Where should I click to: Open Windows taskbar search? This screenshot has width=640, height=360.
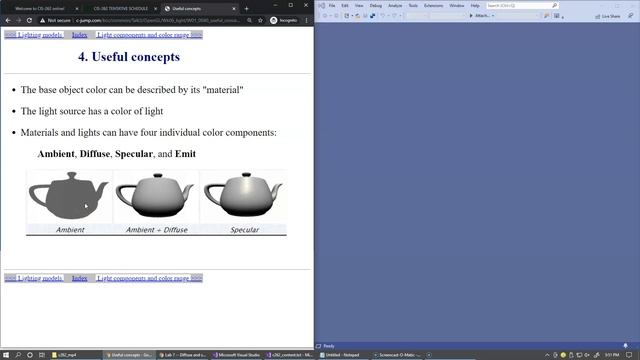[x=18, y=355]
